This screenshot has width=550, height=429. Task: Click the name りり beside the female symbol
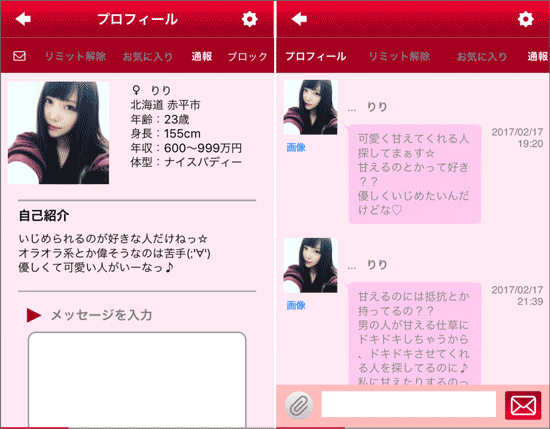pyautogui.click(x=161, y=90)
